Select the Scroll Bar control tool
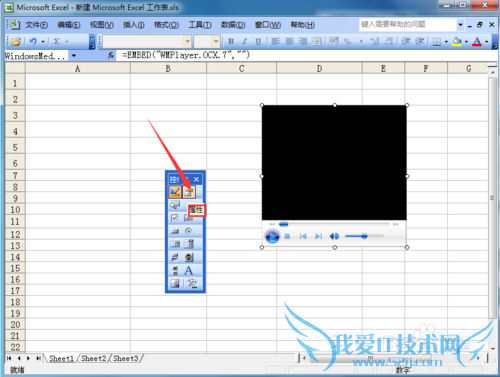The width and height of the screenshot is (500, 377). 175,270
